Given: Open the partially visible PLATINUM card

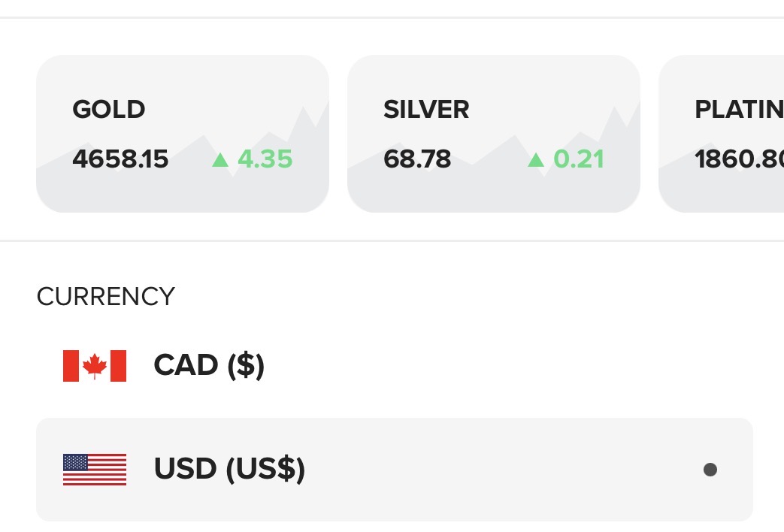Looking at the screenshot, I should 721,134.
